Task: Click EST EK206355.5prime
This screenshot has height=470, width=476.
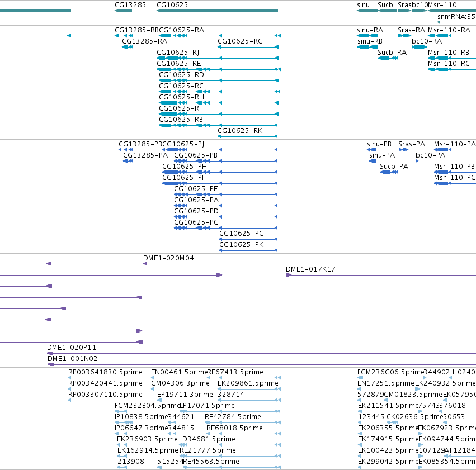Action: coord(388,429)
